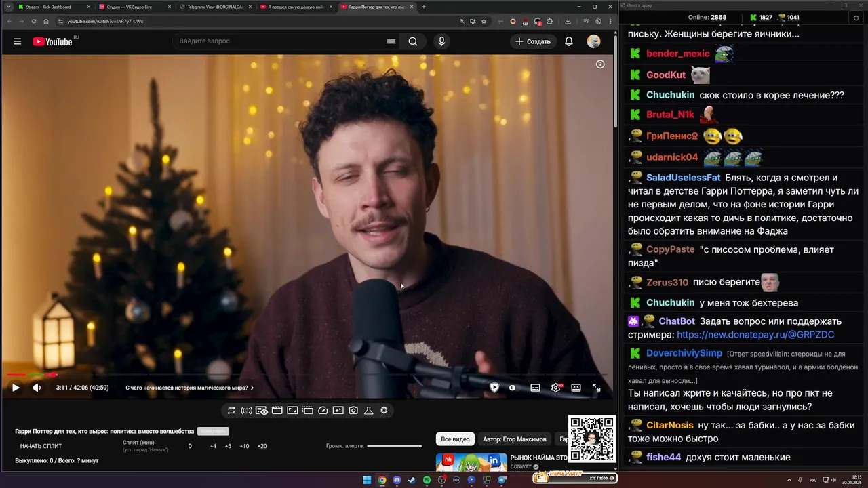868x488 pixels.
Task: Open Steam from the taskbar
Action: [x=412, y=480]
